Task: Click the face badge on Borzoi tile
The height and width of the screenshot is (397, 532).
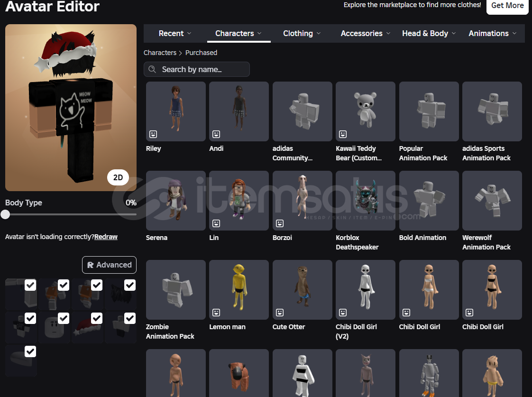Action: (x=280, y=223)
